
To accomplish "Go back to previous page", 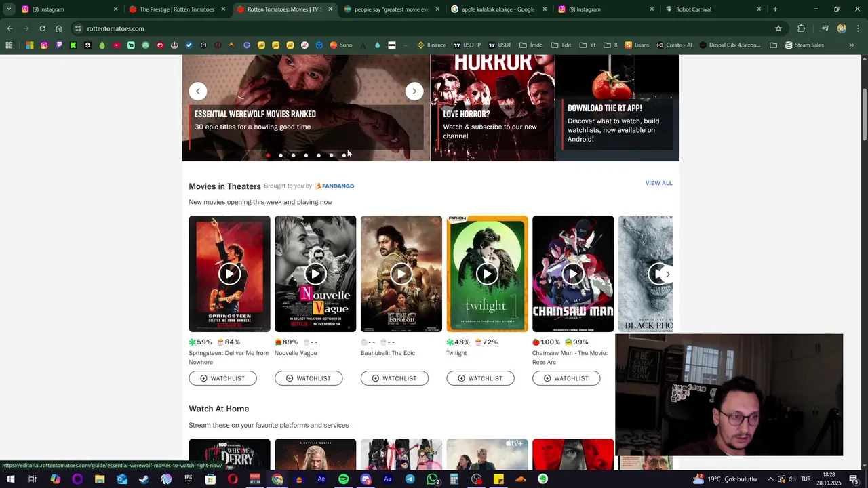I will (9, 28).
